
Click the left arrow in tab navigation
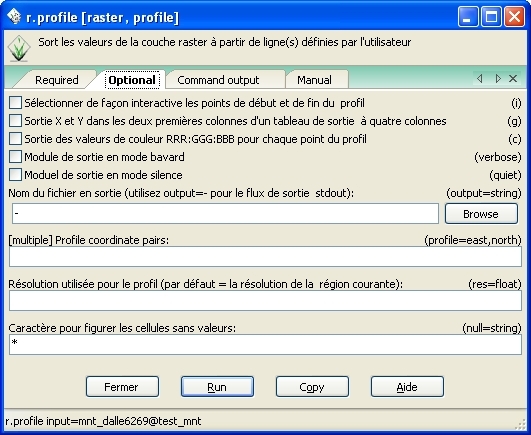pyautogui.click(x=480, y=79)
